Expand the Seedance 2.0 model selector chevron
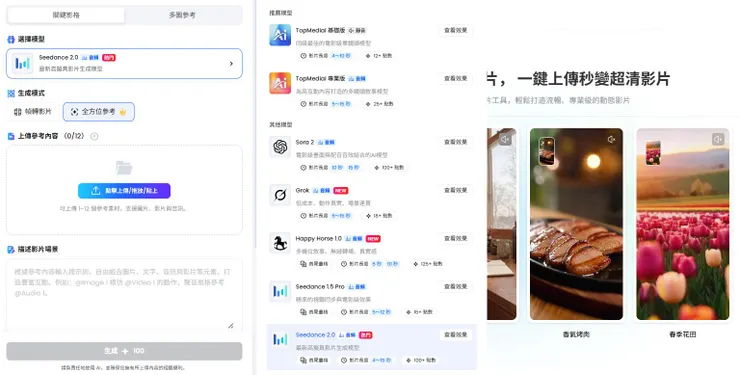This screenshot has width=740, height=375. coord(231,63)
